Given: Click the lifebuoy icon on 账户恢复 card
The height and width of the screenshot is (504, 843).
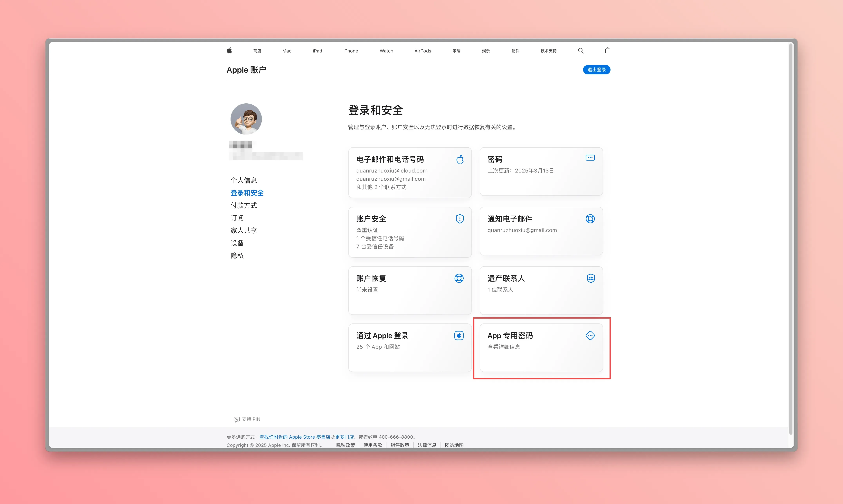Looking at the screenshot, I should [459, 278].
